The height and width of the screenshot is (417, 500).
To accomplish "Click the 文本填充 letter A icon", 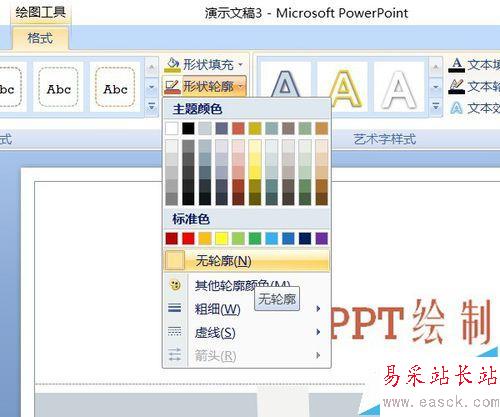I will click(456, 65).
